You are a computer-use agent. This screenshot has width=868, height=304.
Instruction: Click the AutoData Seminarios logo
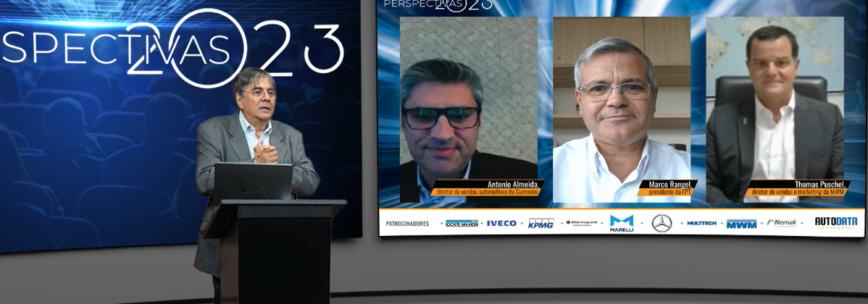coord(835,222)
